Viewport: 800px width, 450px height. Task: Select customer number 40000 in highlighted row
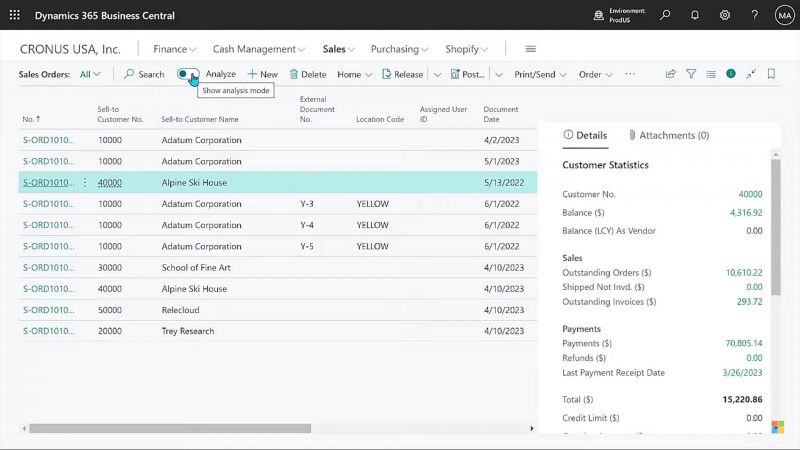[x=110, y=182]
